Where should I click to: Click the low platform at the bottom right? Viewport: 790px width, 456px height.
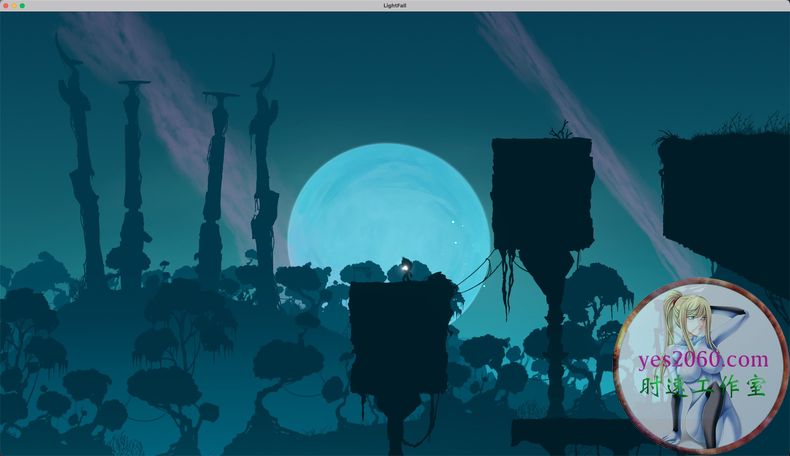(565, 432)
